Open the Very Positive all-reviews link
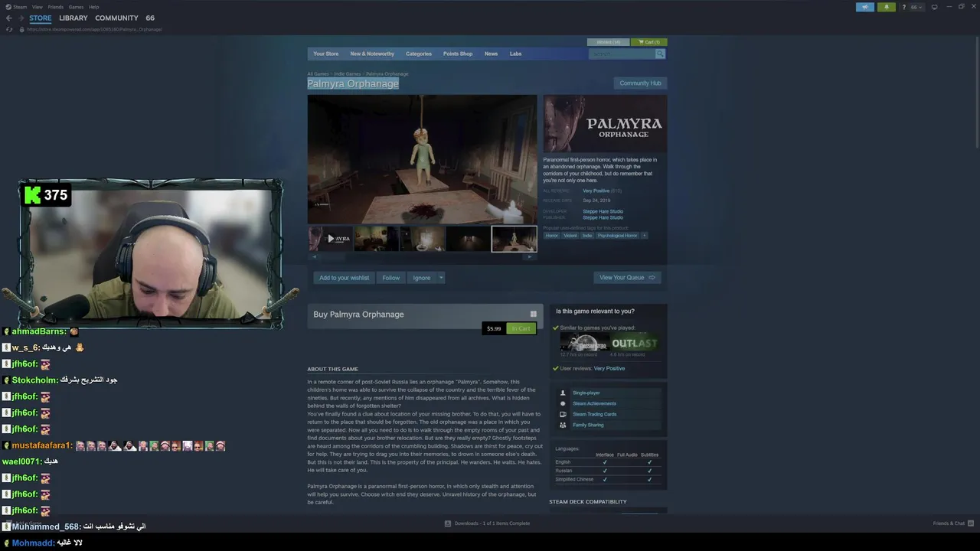 pos(596,191)
